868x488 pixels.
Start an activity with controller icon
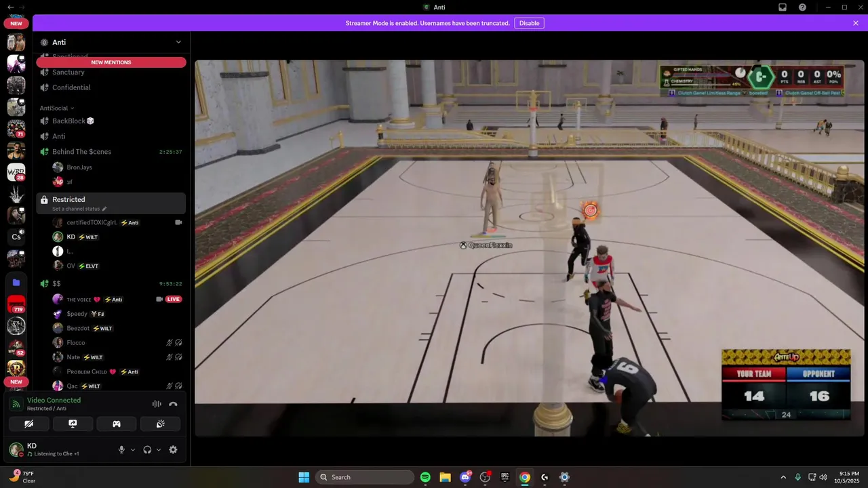click(117, 424)
